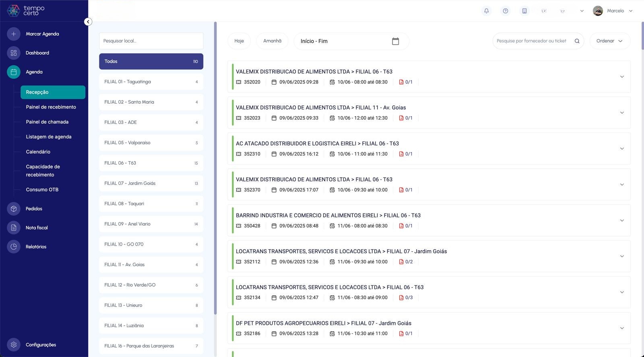Image resolution: width=644 pixels, height=357 pixels.
Task: Click the Pesquise por fornecedor ou ticket field
Action: point(532,41)
